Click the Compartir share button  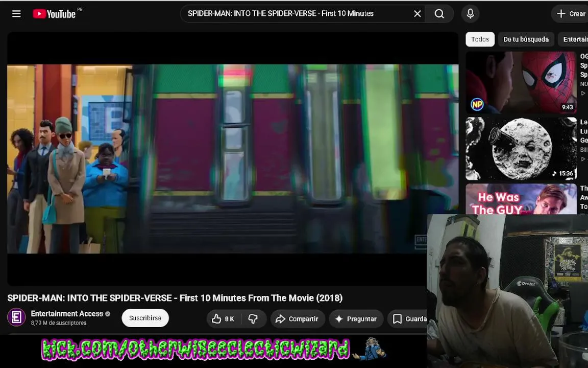[298, 319]
